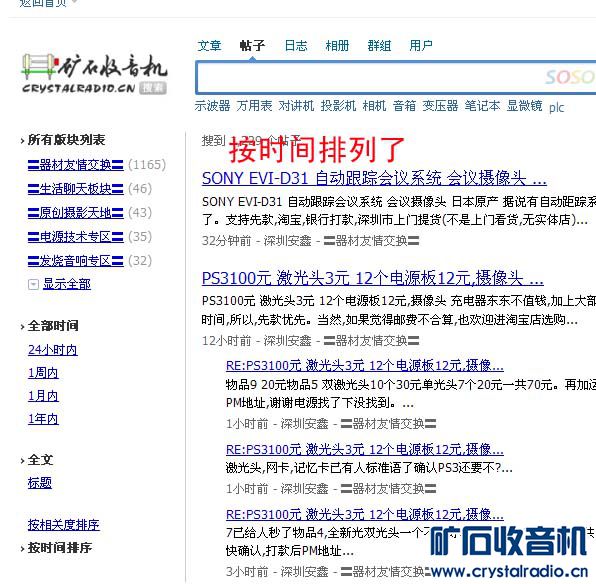Sort results with 按相关度排序
596x584 pixels.
tap(63, 525)
